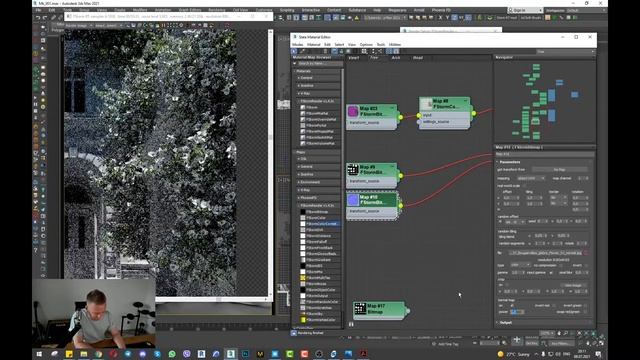Image resolution: width=640 pixels, height=360 pixels.
Task: Click the Windows Start button
Action: pos(40,354)
